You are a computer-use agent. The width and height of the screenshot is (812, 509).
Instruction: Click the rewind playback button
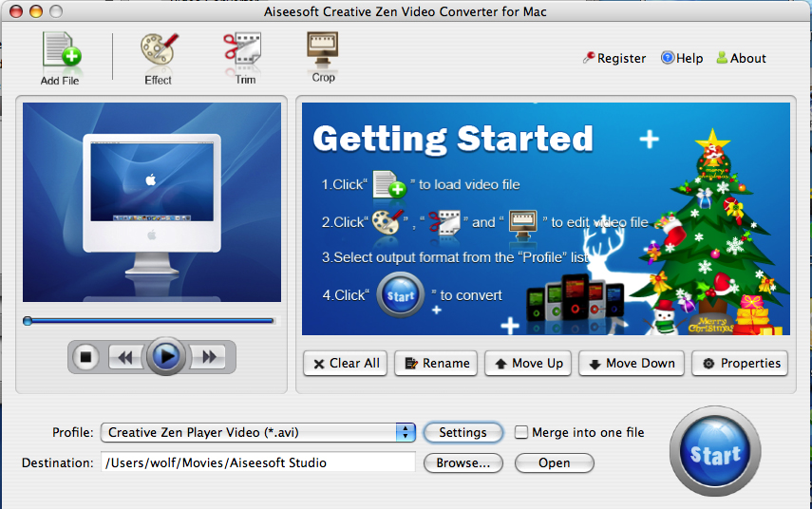123,357
